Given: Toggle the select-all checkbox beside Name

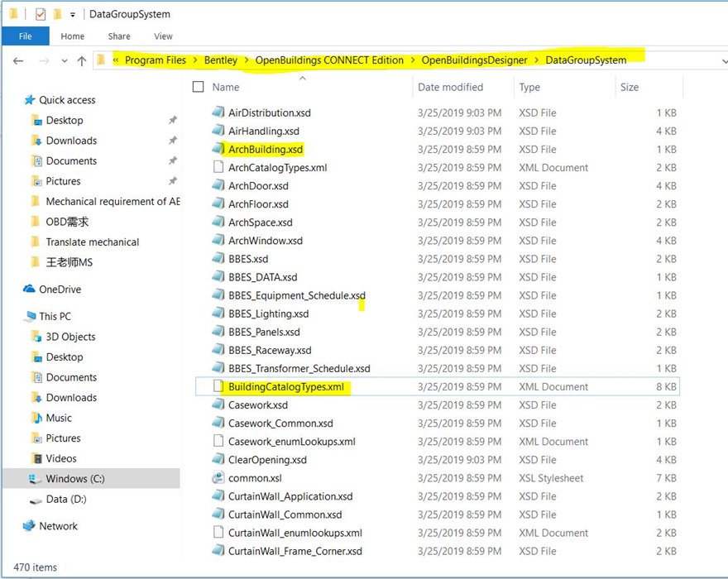Looking at the screenshot, I should (199, 87).
